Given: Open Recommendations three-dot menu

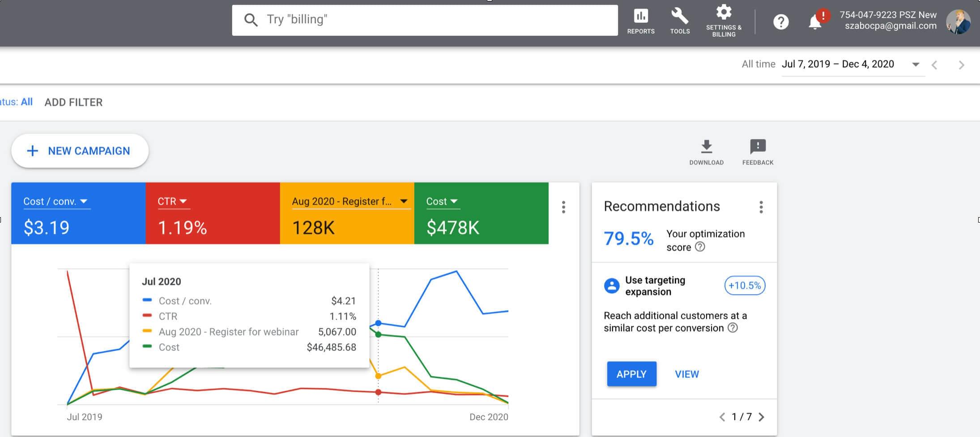Looking at the screenshot, I should point(761,207).
